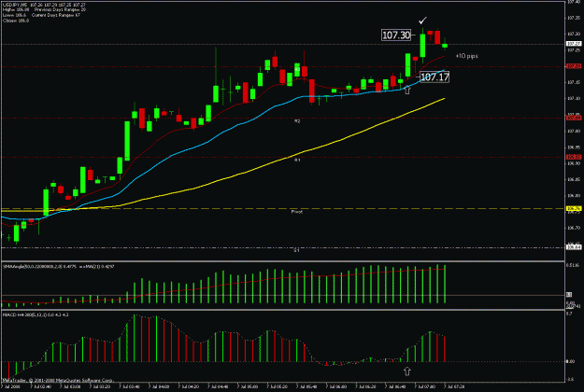Viewport: 584px width, 392px height.
Task: Click the 106.64 S1 price tag on axis
Action: [x=574, y=247]
